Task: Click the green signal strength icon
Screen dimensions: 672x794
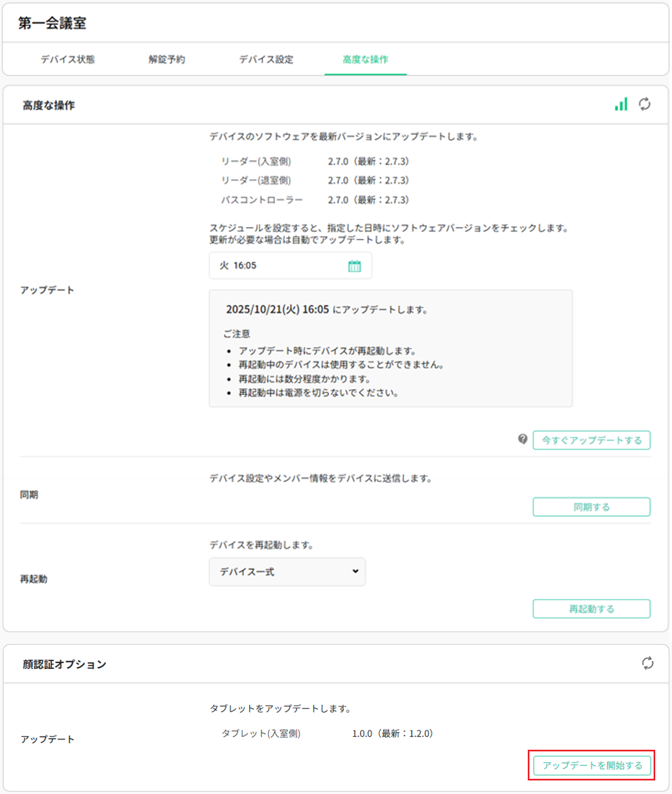Action: point(621,104)
